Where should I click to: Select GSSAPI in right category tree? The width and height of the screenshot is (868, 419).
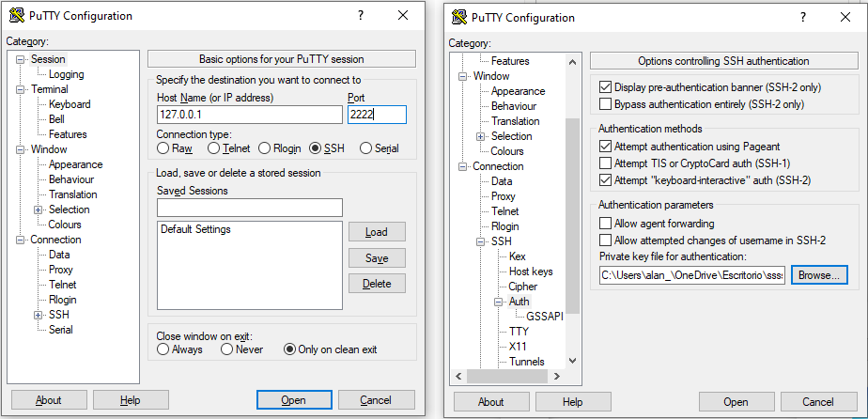(x=545, y=317)
